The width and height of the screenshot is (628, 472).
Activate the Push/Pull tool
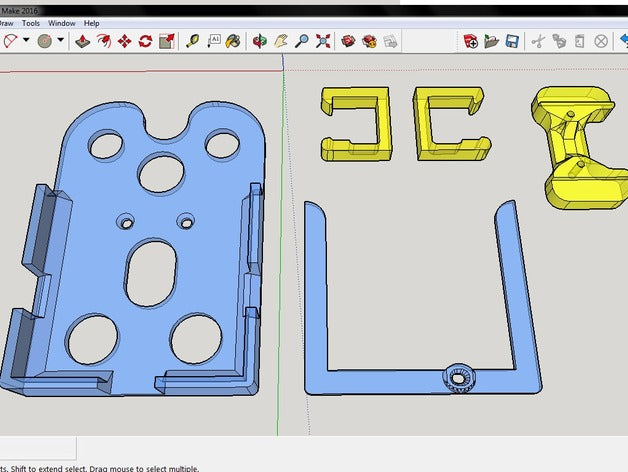click(x=83, y=41)
